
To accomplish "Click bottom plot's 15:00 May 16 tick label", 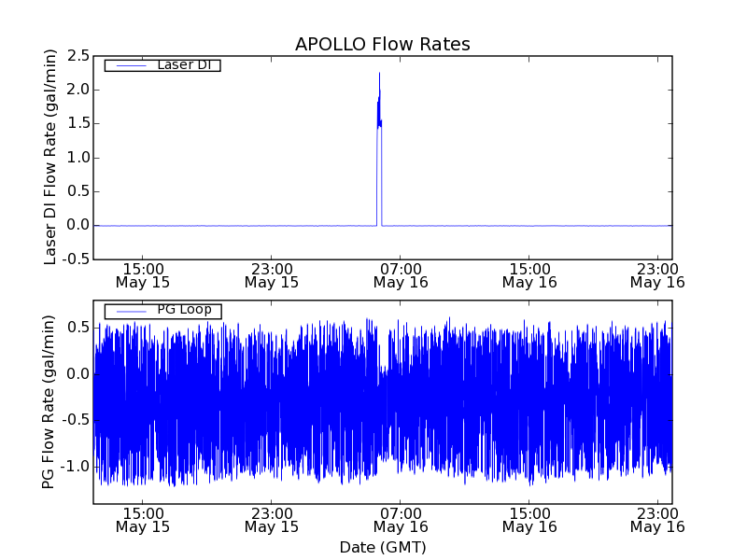I will tap(529, 519).
